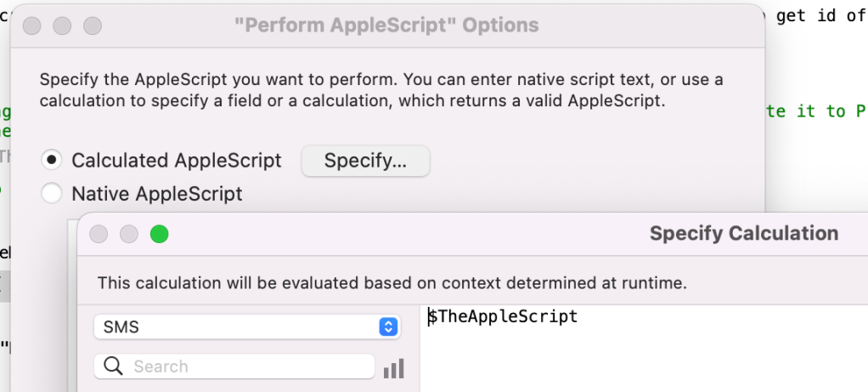Screen dimensions: 868x392
Task: Choose the Native AppleScript radio option
Action: pyautogui.click(x=52, y=194)
